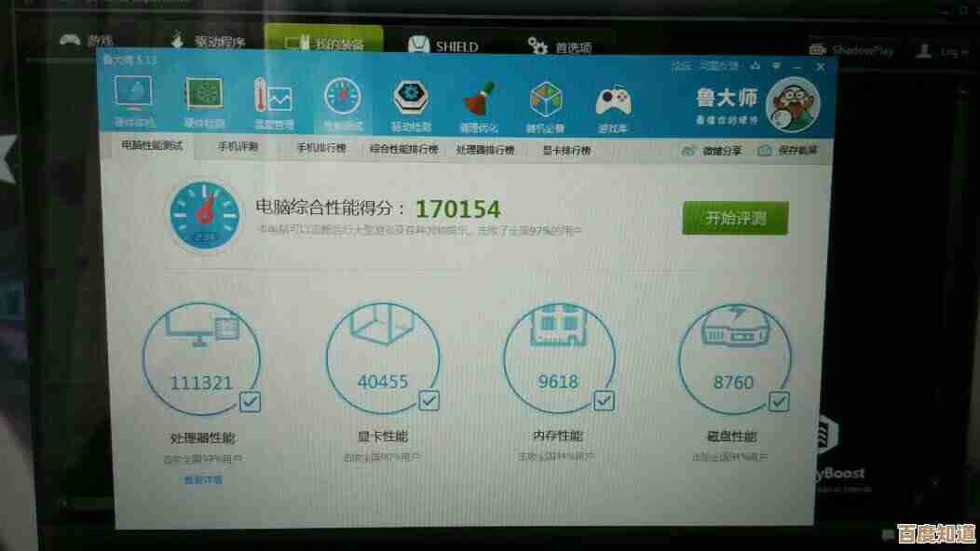Uncheck the 磁盘性能 checkbox
980x551 pixels.
pyautogui.click(x=779, y=401)
